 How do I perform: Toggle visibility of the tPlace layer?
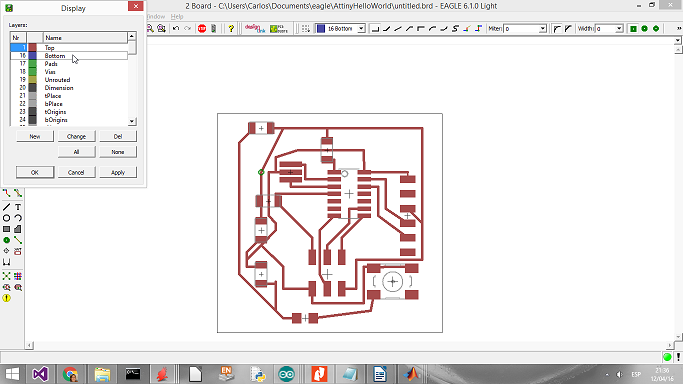click(69, 96)
